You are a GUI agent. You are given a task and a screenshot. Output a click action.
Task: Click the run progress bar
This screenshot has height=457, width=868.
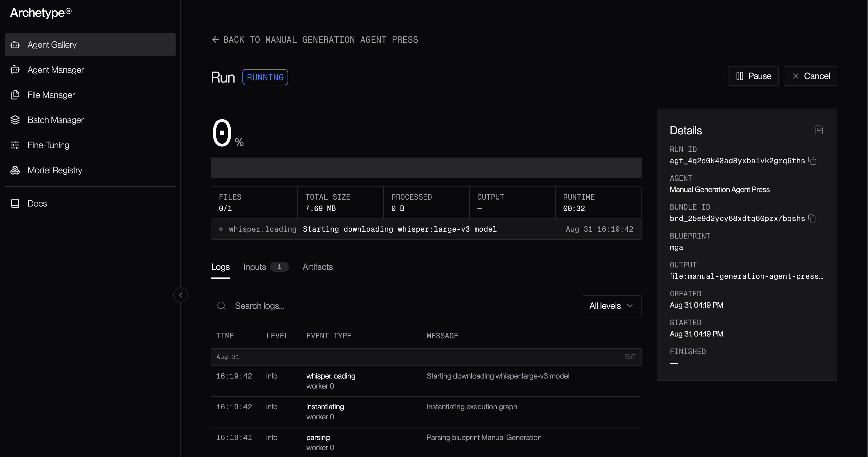pos(426,168)
